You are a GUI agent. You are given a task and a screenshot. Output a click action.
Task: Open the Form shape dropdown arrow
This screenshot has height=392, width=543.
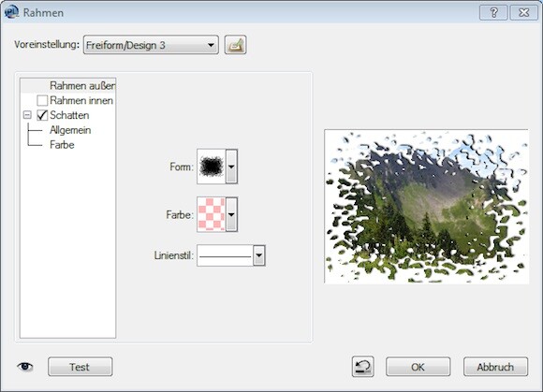tap(231, 167)
